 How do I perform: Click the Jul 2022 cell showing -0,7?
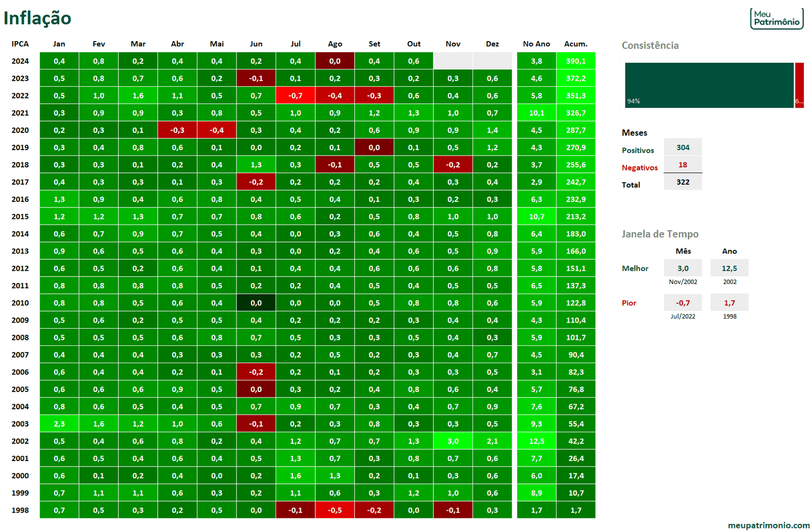coord(295,95)
